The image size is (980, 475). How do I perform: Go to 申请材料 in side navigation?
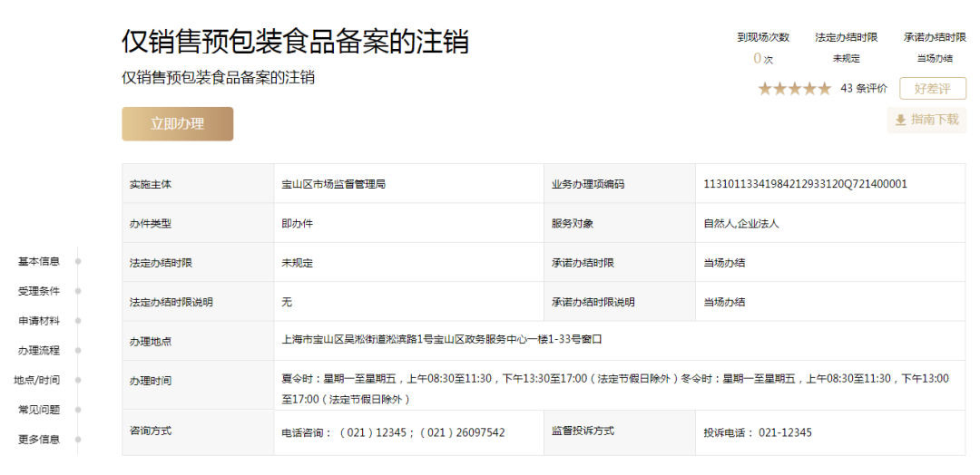click(x=39, y=320)
